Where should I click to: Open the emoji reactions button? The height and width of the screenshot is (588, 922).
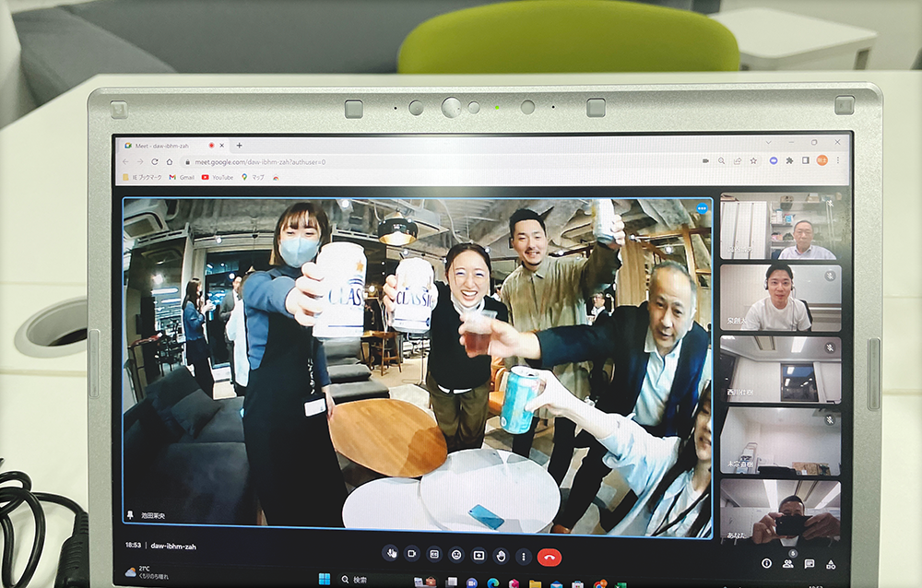tap(456, 555)
